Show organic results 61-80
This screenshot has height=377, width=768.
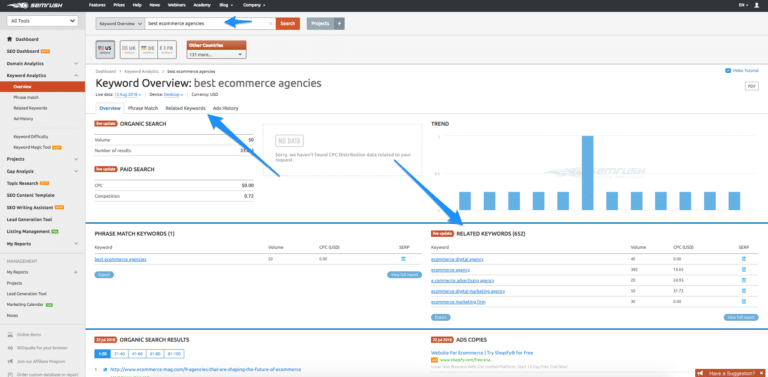click(156, 353)
